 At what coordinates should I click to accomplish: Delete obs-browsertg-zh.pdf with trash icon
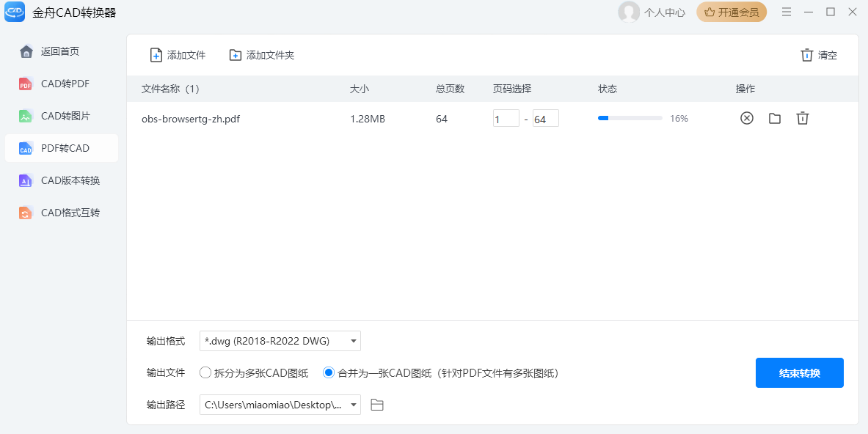click(x=802, y=118)
